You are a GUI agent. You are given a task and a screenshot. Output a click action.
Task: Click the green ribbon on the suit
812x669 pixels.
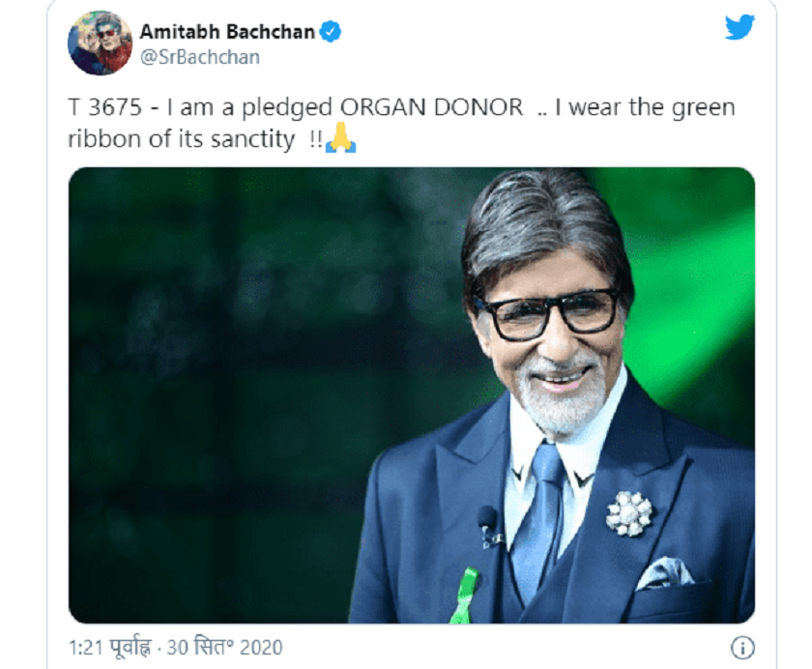click(466, 593)
